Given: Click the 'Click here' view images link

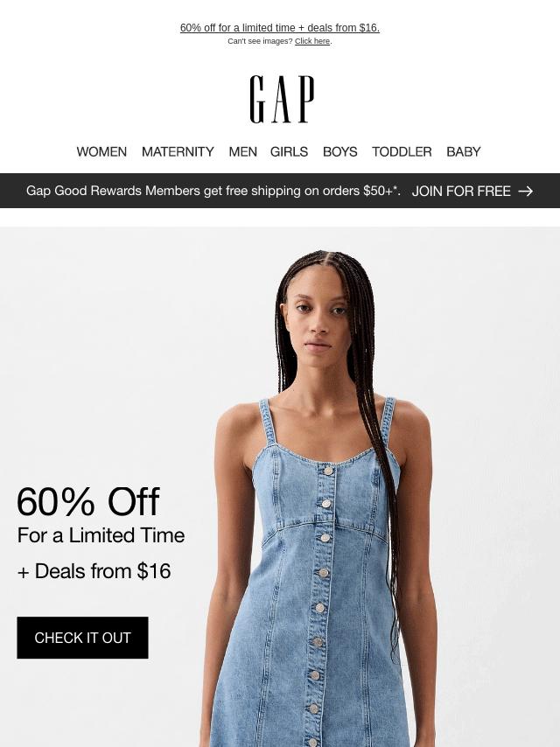Looking at the screenshot, I should click(x=312, y=41).
